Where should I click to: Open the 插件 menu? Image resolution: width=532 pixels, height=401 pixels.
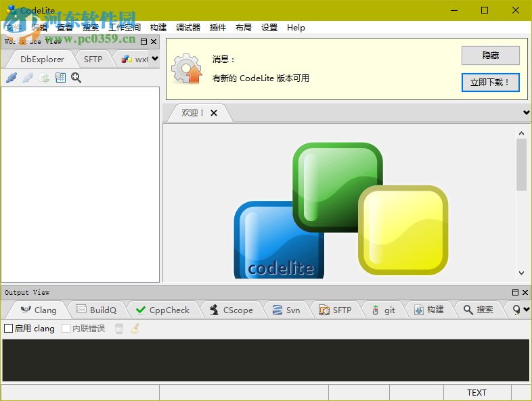pyautogui.click(x=218, y=28)
